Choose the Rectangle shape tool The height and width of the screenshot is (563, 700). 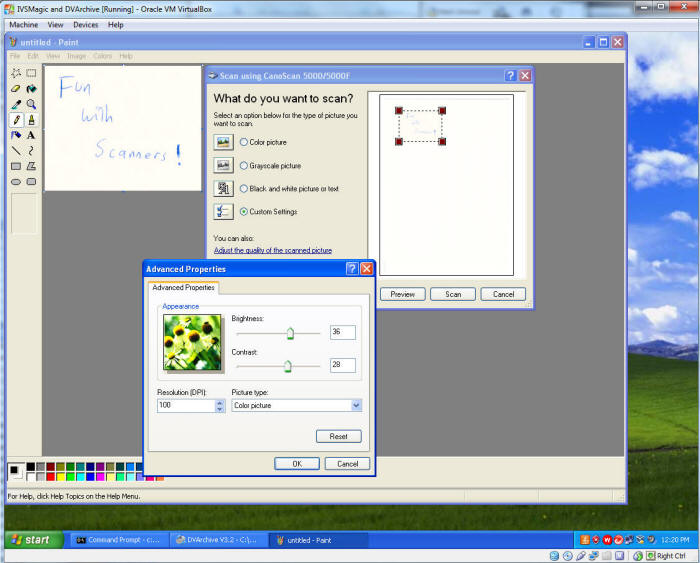click(16, 166)
